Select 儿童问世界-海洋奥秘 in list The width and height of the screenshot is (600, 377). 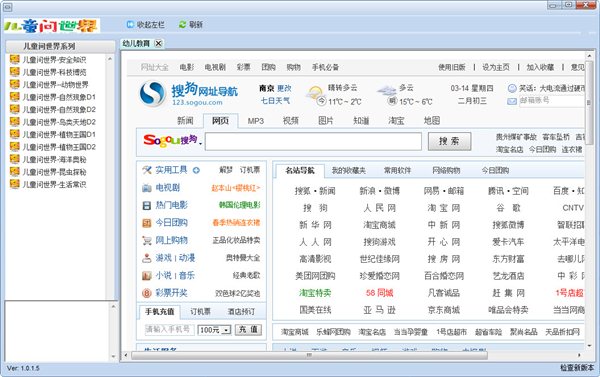point(54,159)
